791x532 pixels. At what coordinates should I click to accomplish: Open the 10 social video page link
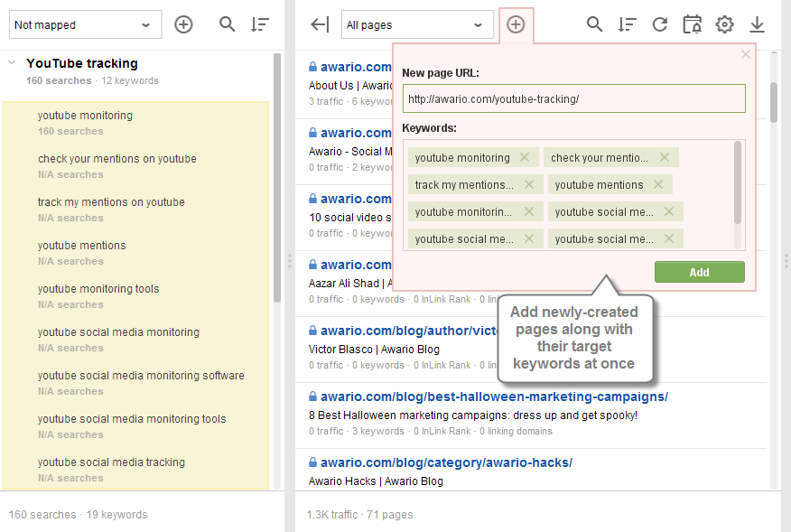tap(356, 199)
